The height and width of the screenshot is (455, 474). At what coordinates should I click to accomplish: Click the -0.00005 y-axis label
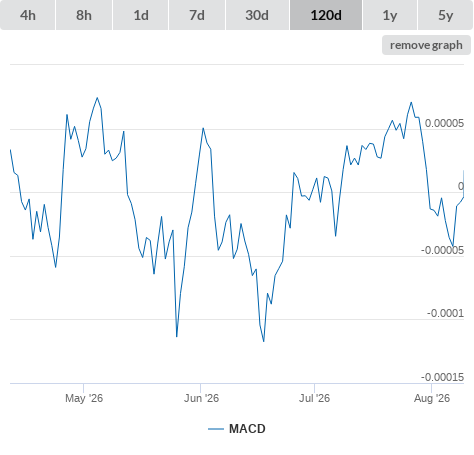[x=442, y=250]
